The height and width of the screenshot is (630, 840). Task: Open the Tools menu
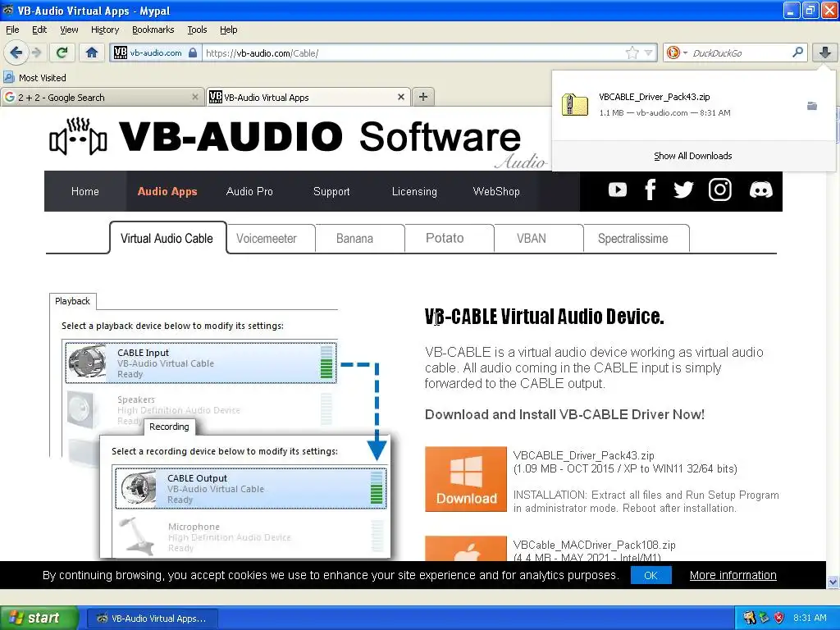pyautogui.click(x=197, y=30)
